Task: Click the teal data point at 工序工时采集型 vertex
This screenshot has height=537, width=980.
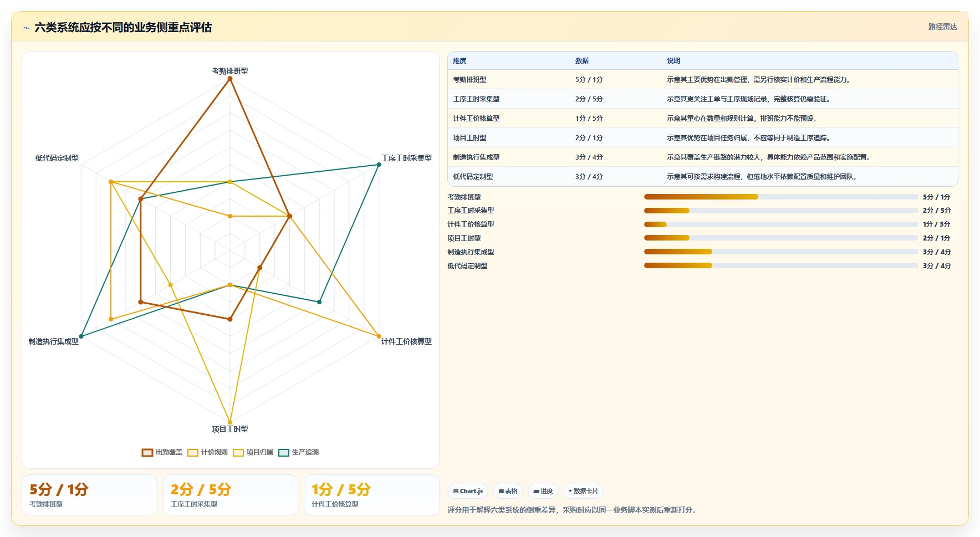Action: (x=379, y=165)
